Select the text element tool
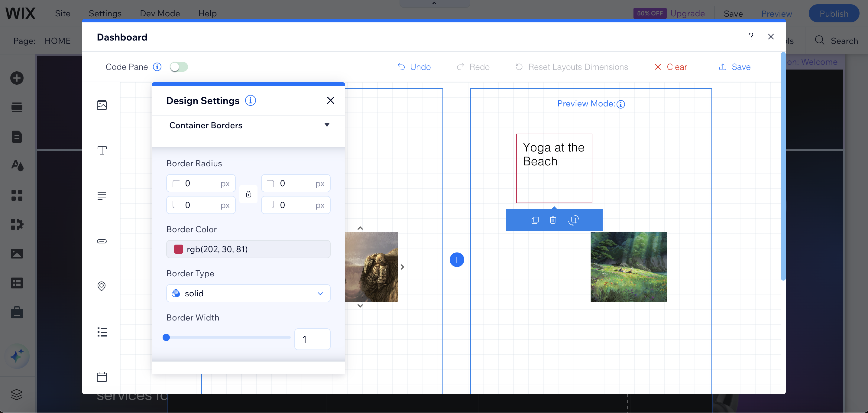Image resolution: width=868 pixels, height=413 pixels. click(102, 150)
